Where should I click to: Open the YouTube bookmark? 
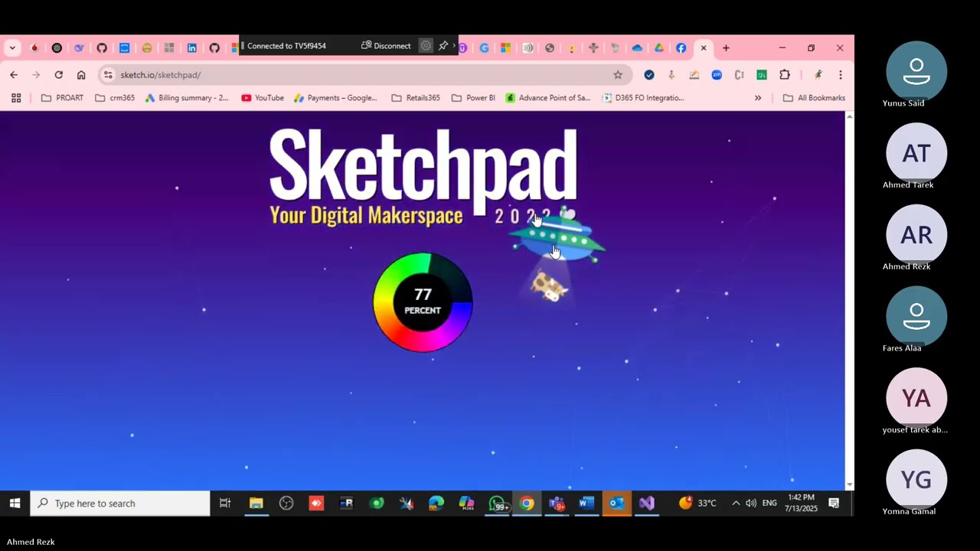[263, 98]
